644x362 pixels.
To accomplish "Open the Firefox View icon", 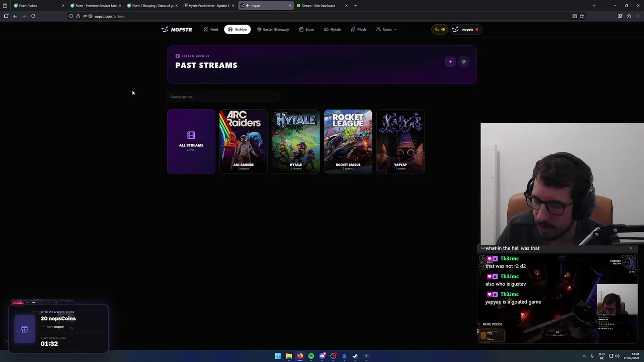I will 5,6.
